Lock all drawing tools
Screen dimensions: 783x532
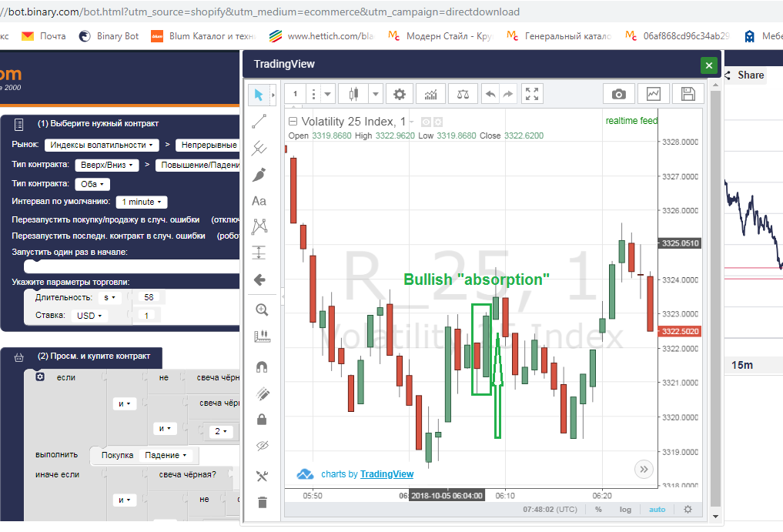click(x=262, y=419)
